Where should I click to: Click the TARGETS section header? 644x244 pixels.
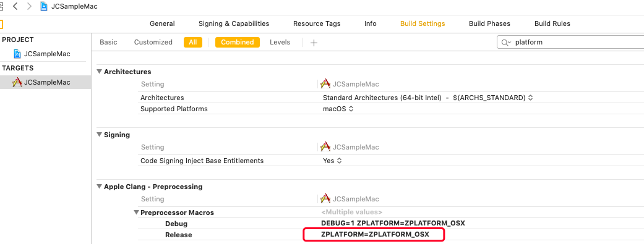[18, 68]
